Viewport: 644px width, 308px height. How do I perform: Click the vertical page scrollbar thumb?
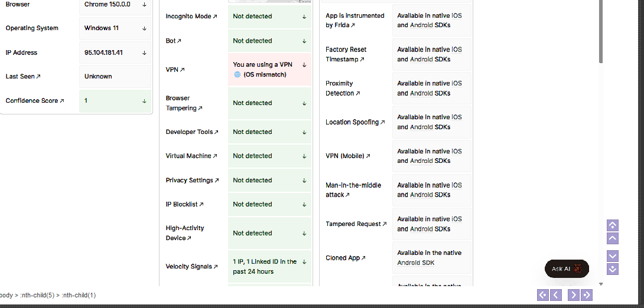click(600, 32)
